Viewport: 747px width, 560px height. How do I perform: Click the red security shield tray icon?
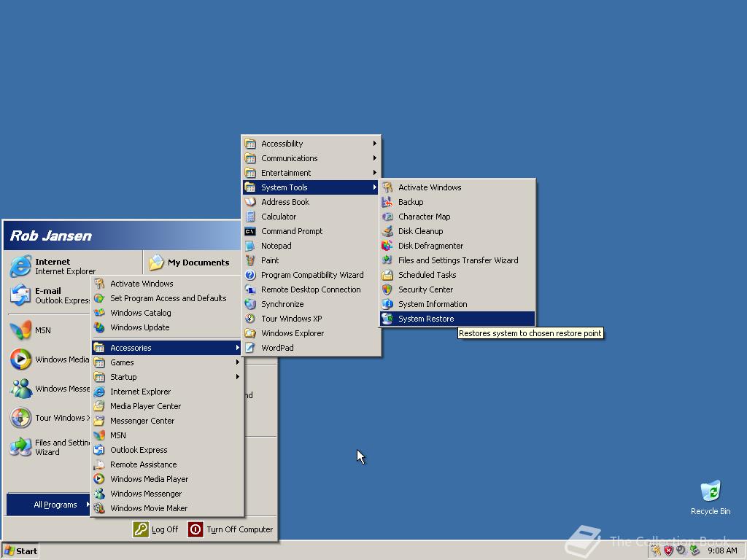pyautogui.click(x=668, y=551)
